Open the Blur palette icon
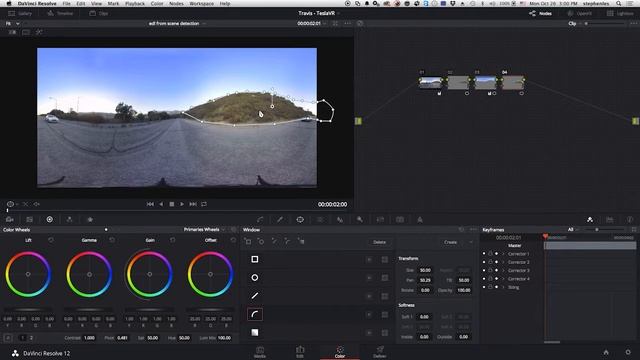640x360 pixels. [340, 220]
